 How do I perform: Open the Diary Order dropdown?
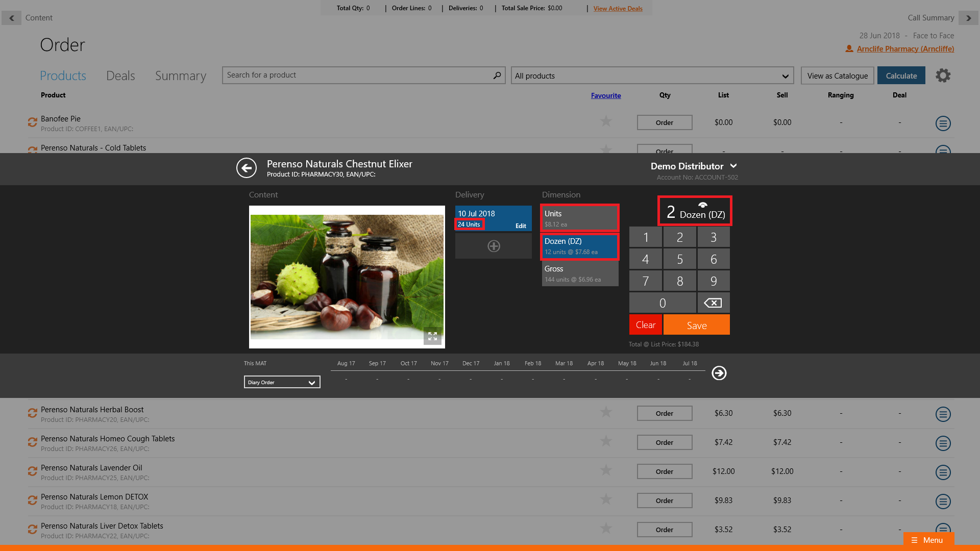[282, 382]
